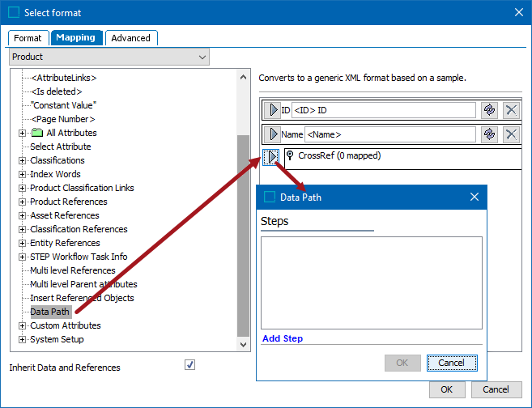Remove the ID mapping with its X icon
The width and height of the screenshot is (532, 408).
coord(511,110)
